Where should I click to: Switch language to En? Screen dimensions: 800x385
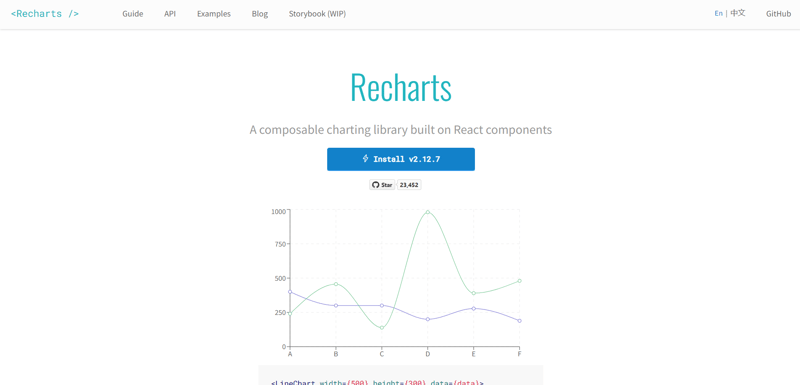718,13
